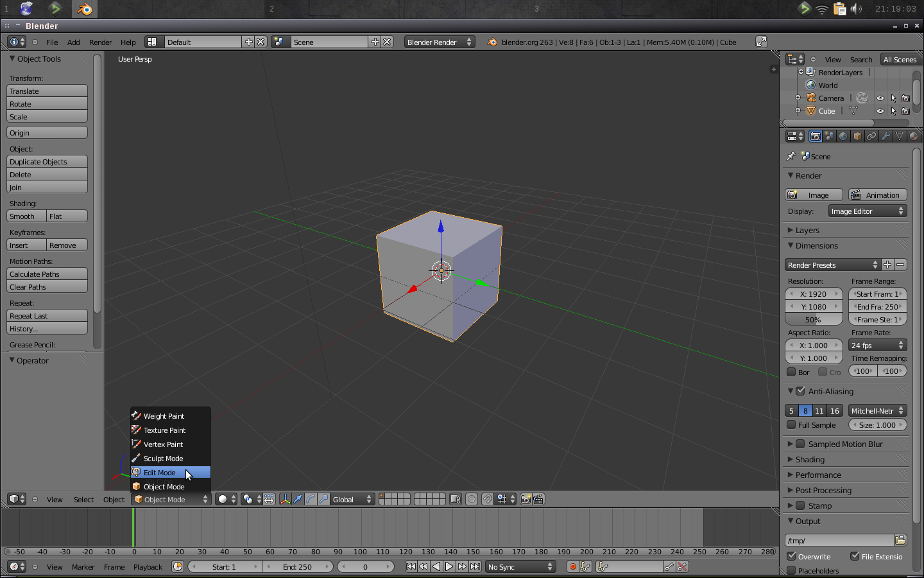Screen dimensions: 924x578
Task: Set anti-aliasing samples to 16
Action: pyautogui.click(x=835, y=410)
